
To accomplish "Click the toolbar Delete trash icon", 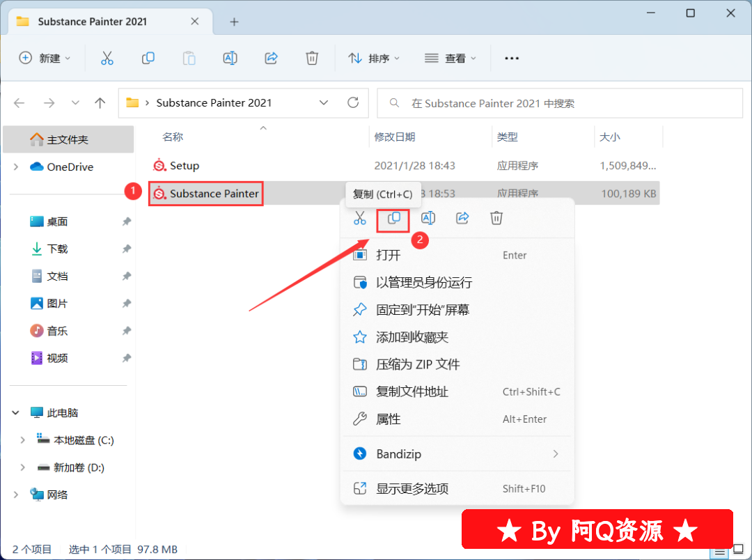I will (313, 59).
